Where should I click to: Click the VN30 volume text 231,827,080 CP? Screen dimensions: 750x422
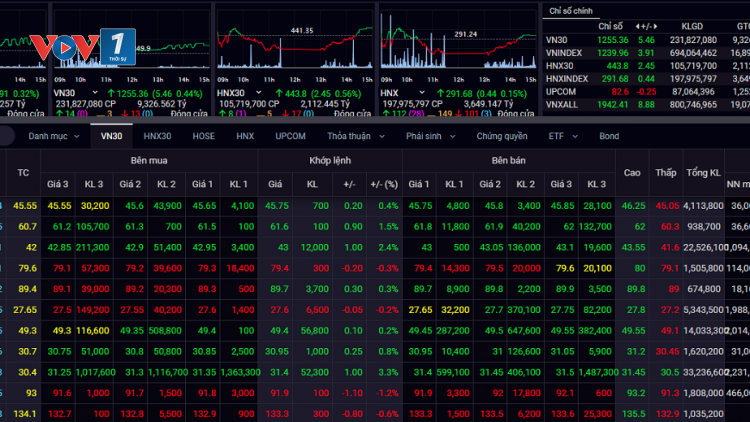tap(86, 104)
